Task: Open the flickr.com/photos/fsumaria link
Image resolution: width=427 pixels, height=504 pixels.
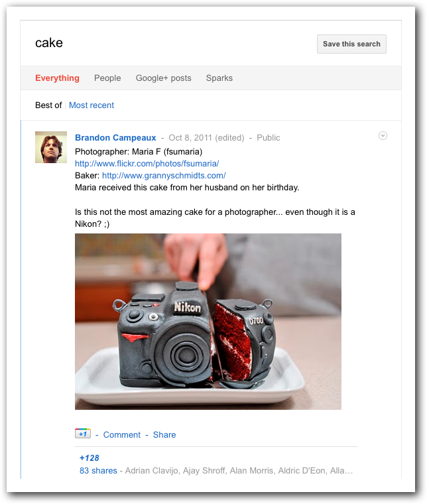Action: pos(147,164)
